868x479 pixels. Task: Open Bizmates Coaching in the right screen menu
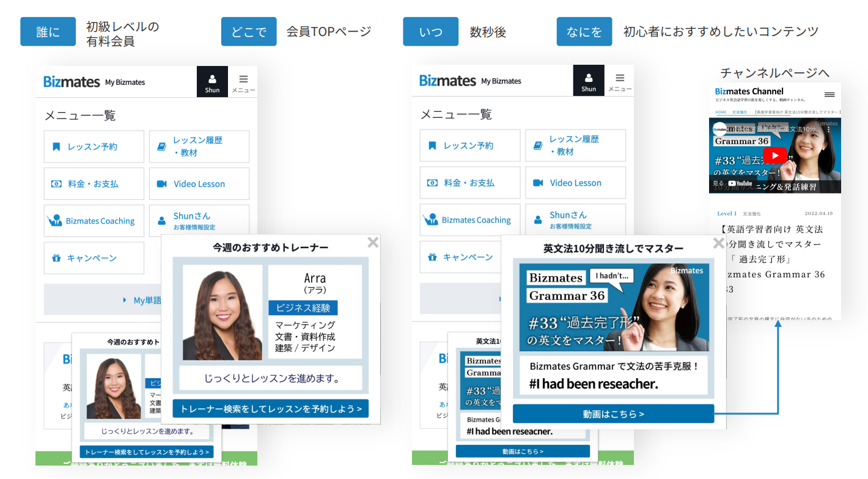pyautogui.click(x=471, y=220)
